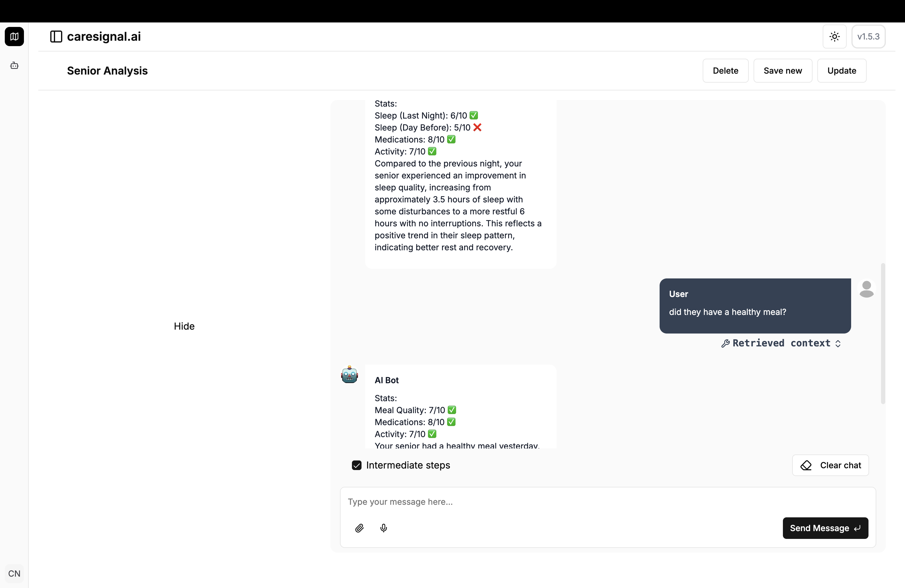Click the Send Message button
The image size is (905, 588).
pyautogui.click(x=825, y=528)
